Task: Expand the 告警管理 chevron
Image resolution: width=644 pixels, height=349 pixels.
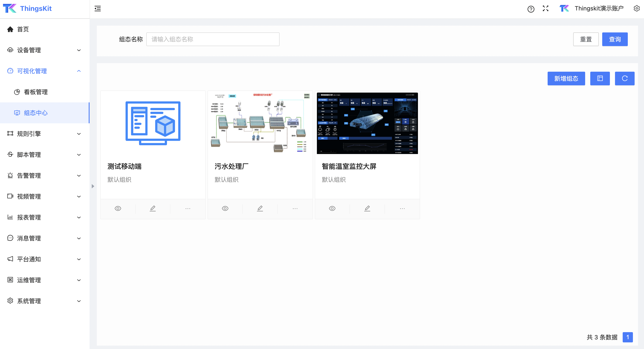Action: (x=79, y=176)
